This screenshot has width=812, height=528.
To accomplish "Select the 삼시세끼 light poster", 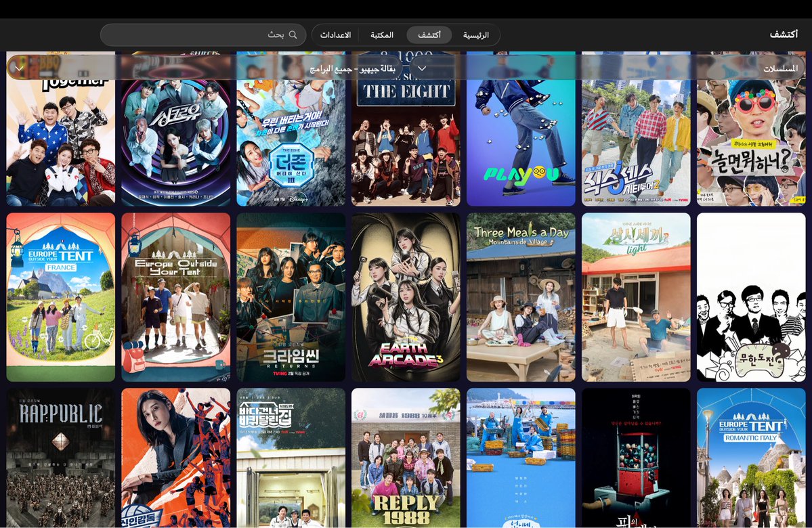I will [x=636, y=297].
